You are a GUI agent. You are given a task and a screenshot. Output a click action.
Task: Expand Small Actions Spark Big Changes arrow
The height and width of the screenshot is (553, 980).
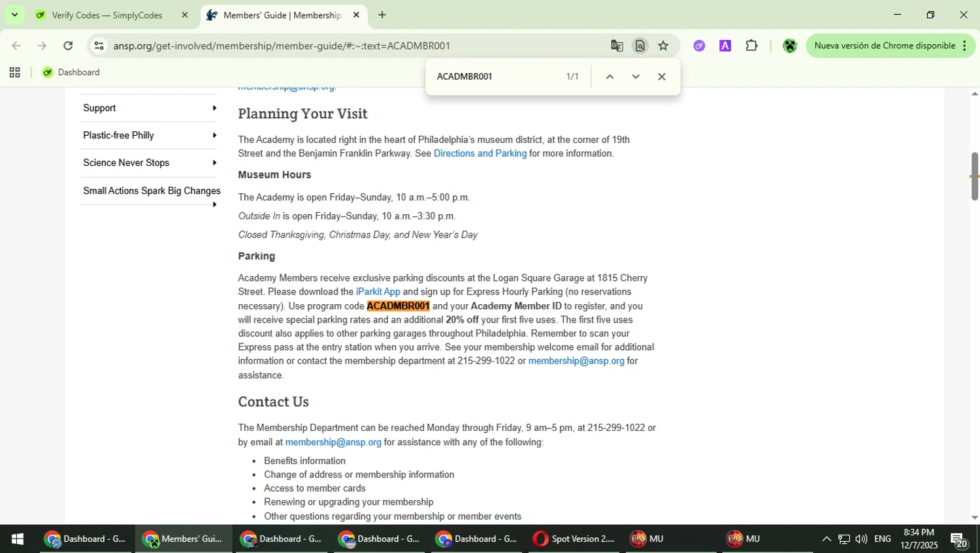(214, 204)
